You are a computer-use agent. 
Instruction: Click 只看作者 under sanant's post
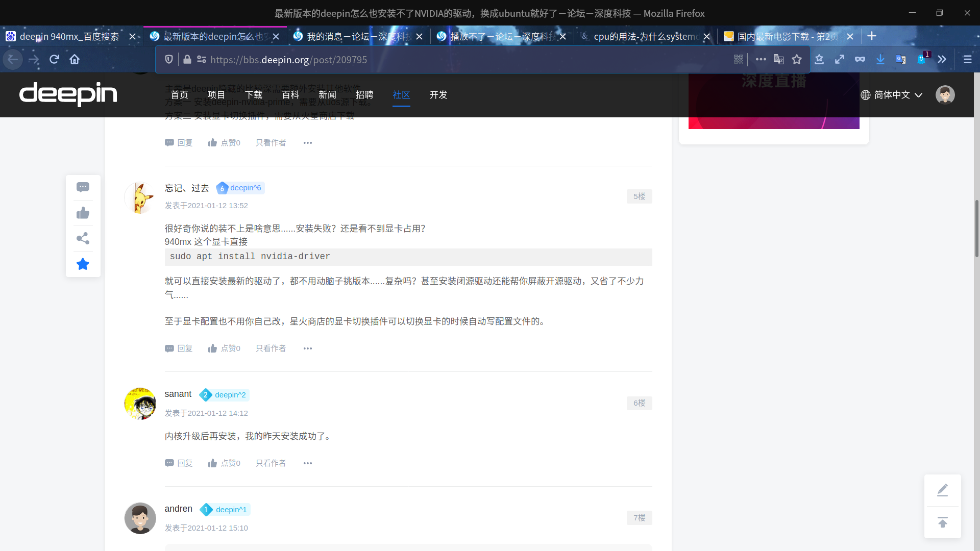pos(271,463)
